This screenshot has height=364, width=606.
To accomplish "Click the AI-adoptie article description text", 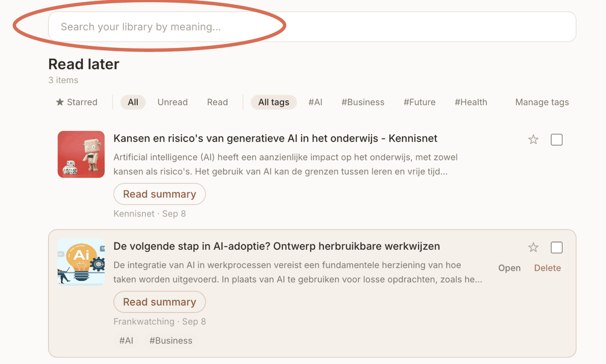I will (298, 272).
